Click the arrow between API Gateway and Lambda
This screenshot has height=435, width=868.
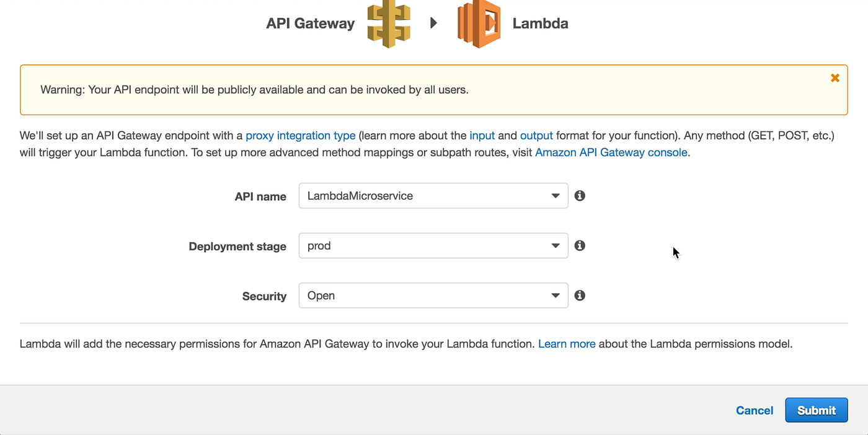tap(433, 24)
